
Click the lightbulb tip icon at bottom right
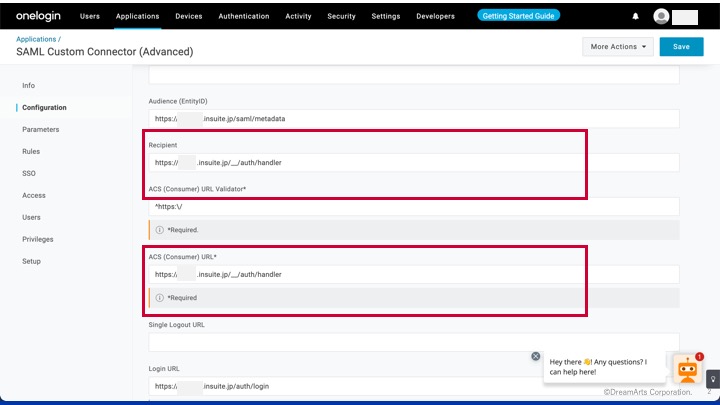[713, 379]
